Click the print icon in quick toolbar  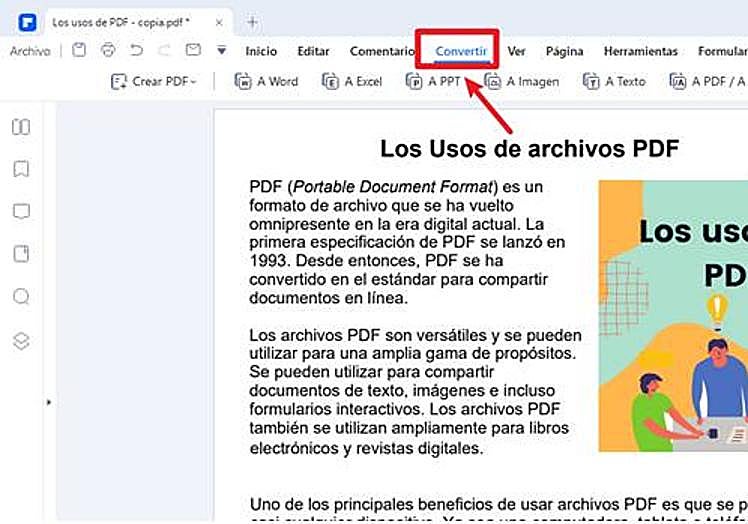pyautogui.click(x=108, y=51)
